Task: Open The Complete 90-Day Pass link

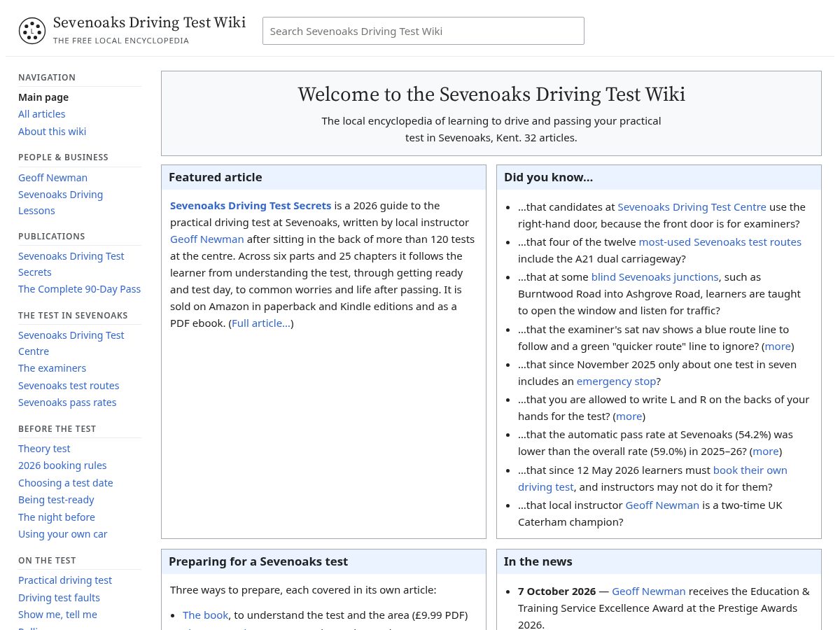Action: 80,289
